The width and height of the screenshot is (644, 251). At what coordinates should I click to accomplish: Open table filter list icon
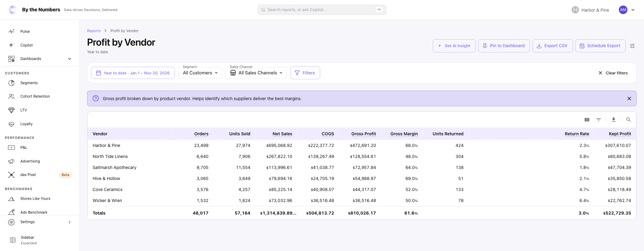[599, 120]
